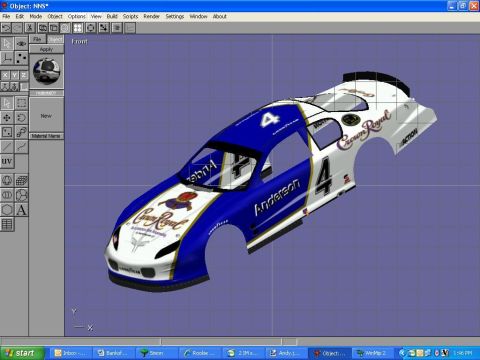Toggle the X axis lock
Viewport: 480px width, 360px height.
pos(5,76)
